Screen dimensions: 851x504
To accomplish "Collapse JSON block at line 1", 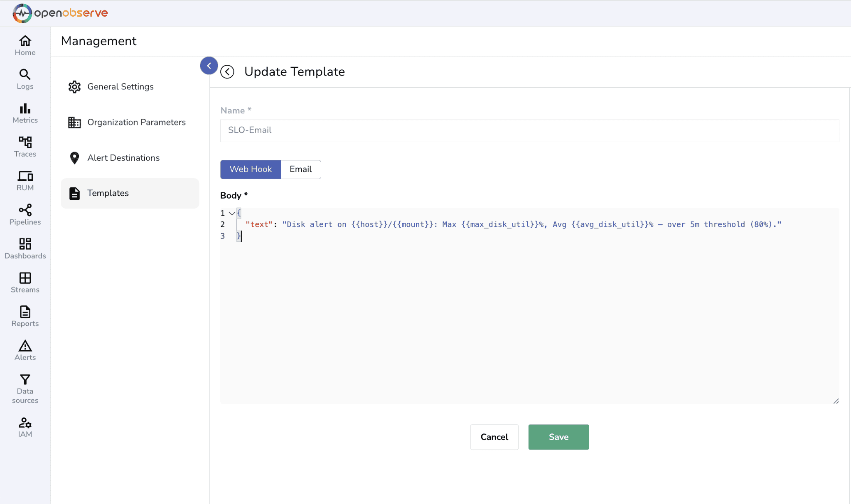I will coord(232,213).
